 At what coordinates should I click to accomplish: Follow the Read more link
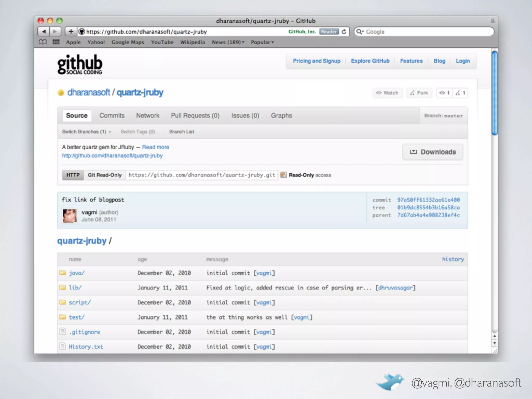coord(155,147)
